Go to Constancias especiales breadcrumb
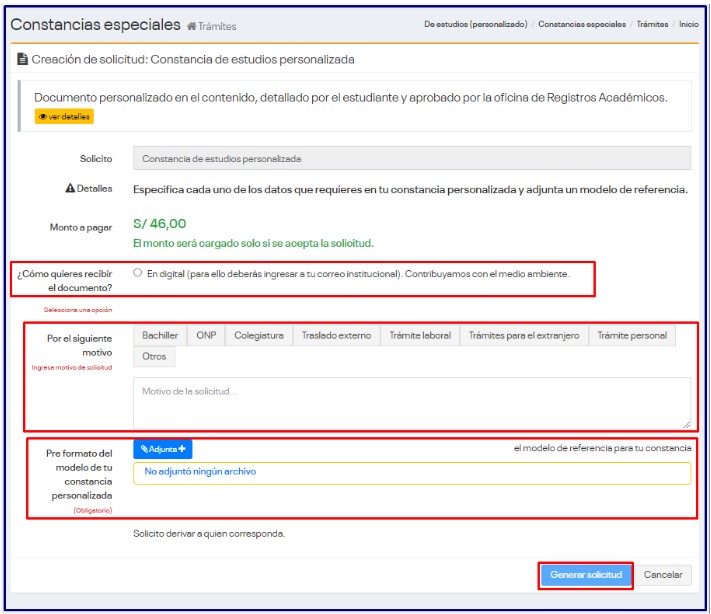Viewport: 711px width, 614px height. [582, 24]
